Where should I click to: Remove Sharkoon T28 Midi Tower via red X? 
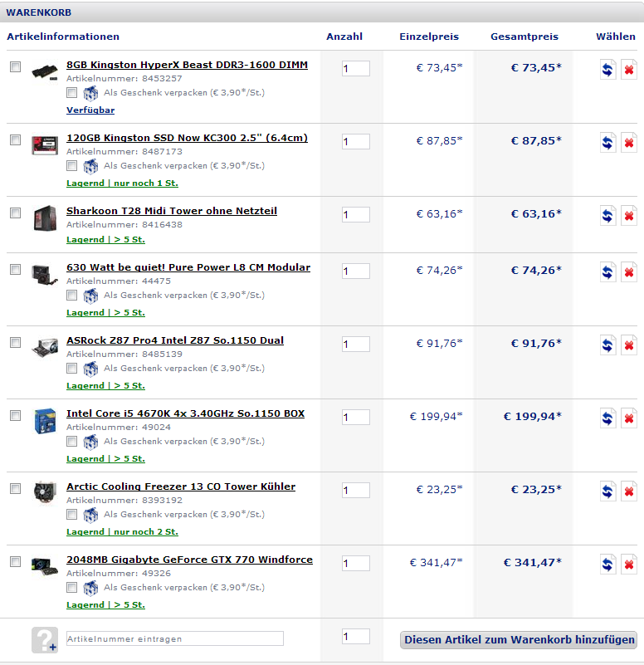pos(629,216)
